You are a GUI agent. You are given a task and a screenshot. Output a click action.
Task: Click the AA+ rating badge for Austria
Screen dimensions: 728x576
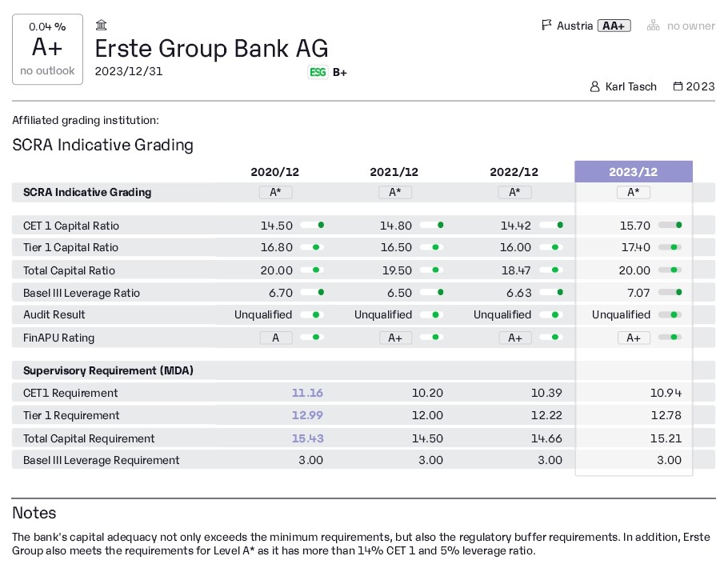(614, 26)
